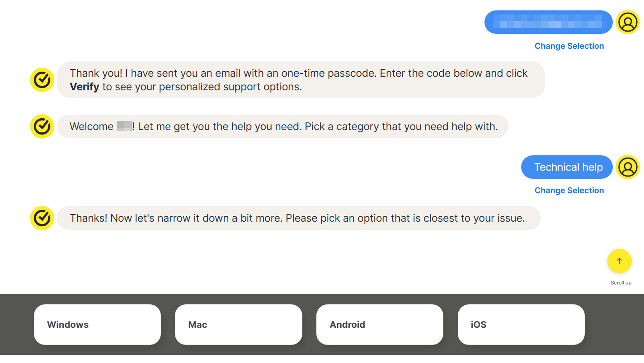Click the user avatar beside Technical help
This screenshot has height=363, width=644.
[x=628, y=167]
